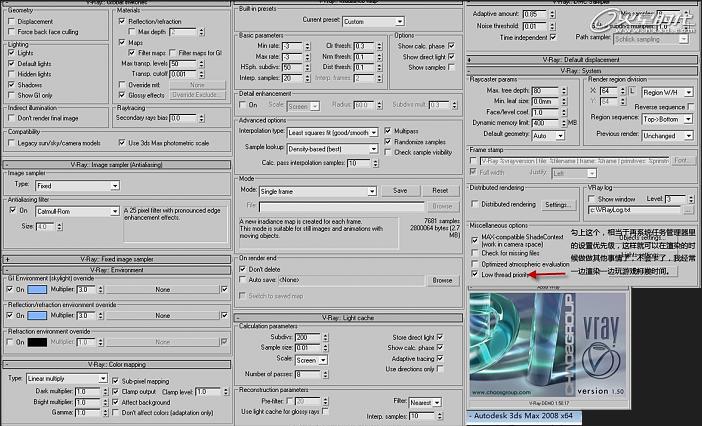Click the Dynamic memory limit field

tap(545, 123)
